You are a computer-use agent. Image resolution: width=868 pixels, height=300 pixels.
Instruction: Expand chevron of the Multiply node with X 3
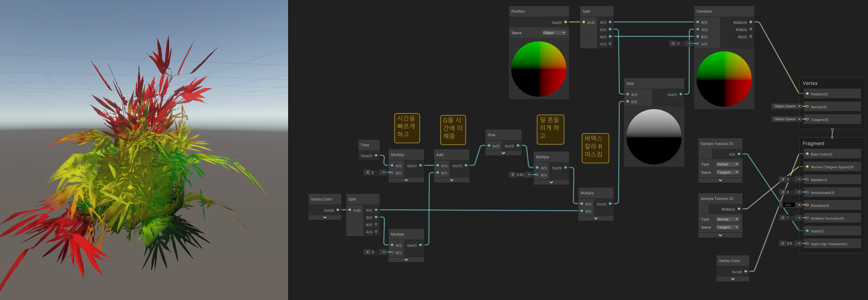(406, 260)
